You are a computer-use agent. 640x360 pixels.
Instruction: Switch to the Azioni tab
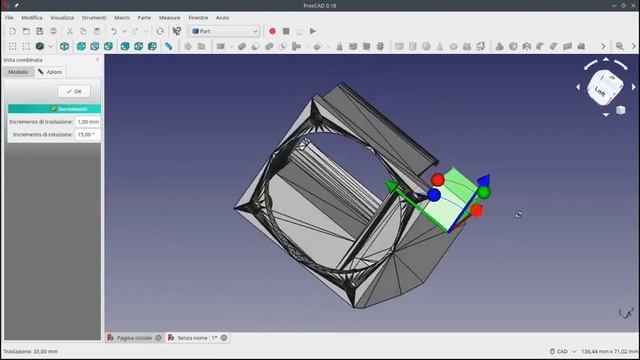50,72
